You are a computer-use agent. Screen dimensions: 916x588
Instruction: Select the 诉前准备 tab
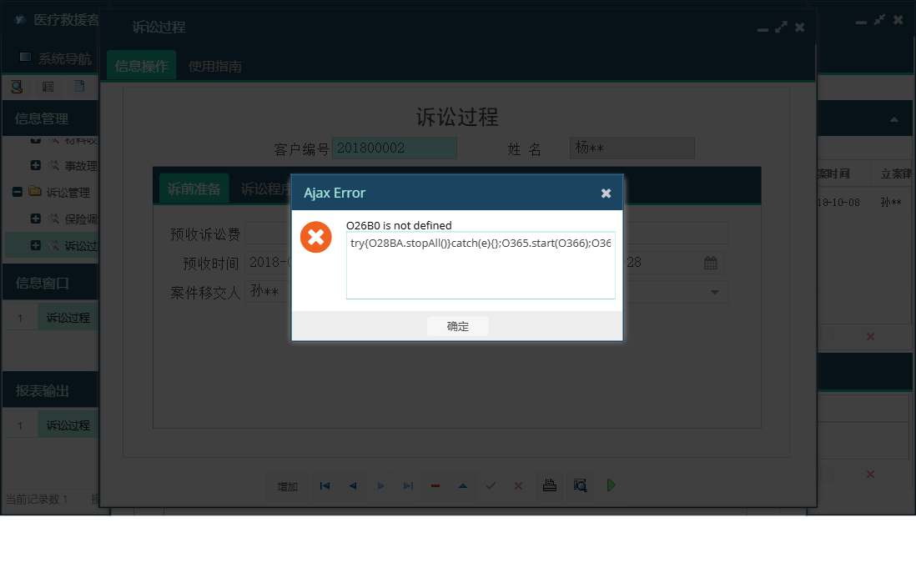tap(194, 188)
